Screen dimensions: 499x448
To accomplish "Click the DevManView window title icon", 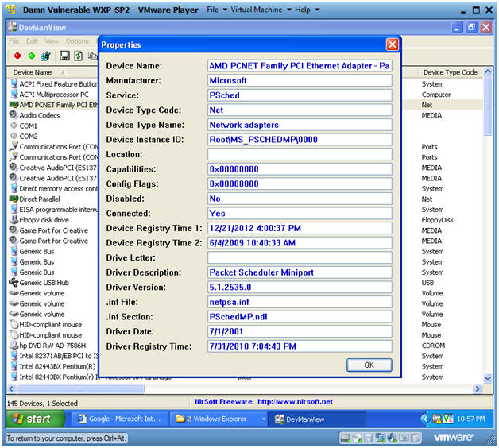I will coord(13,27).
